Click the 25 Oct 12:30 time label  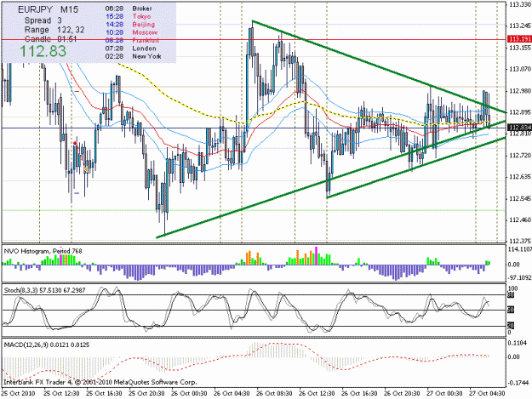[61, 394]
